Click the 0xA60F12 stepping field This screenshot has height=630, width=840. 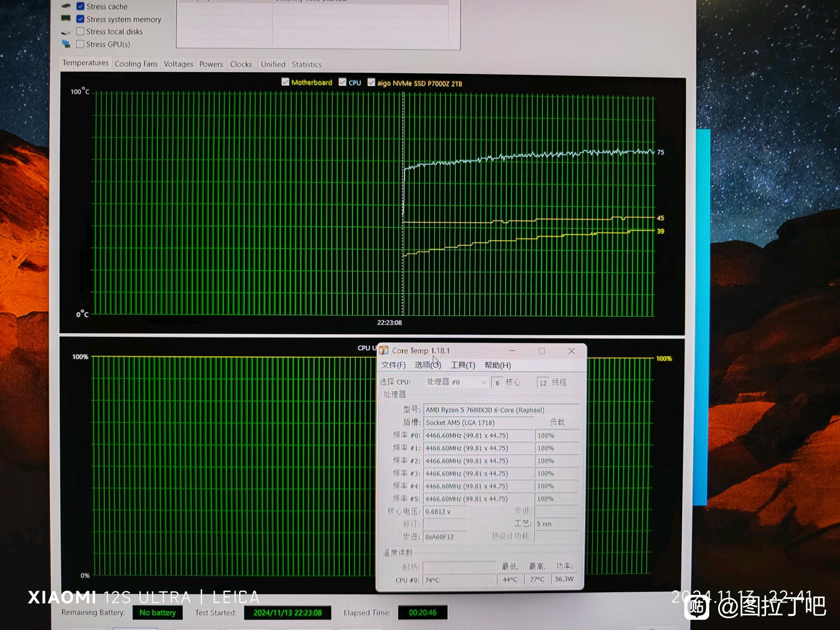pos(445,537)
